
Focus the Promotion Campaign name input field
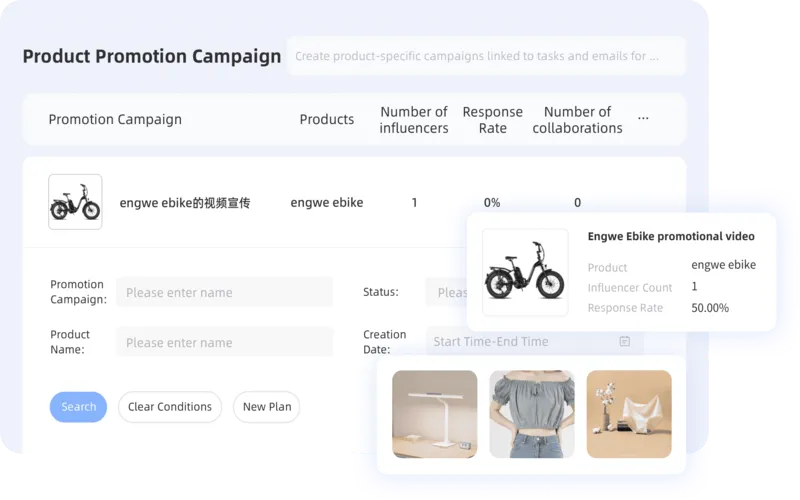pyautogui.click(x=224, y=292)
